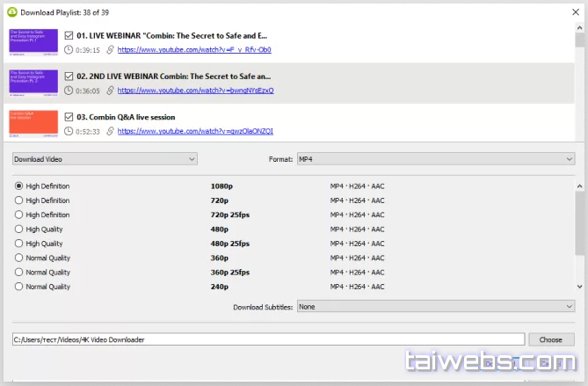Screen dimensions: 588x386
Task: Click the Combin Q&A orange video thumbnail
Action: [33, 123]
